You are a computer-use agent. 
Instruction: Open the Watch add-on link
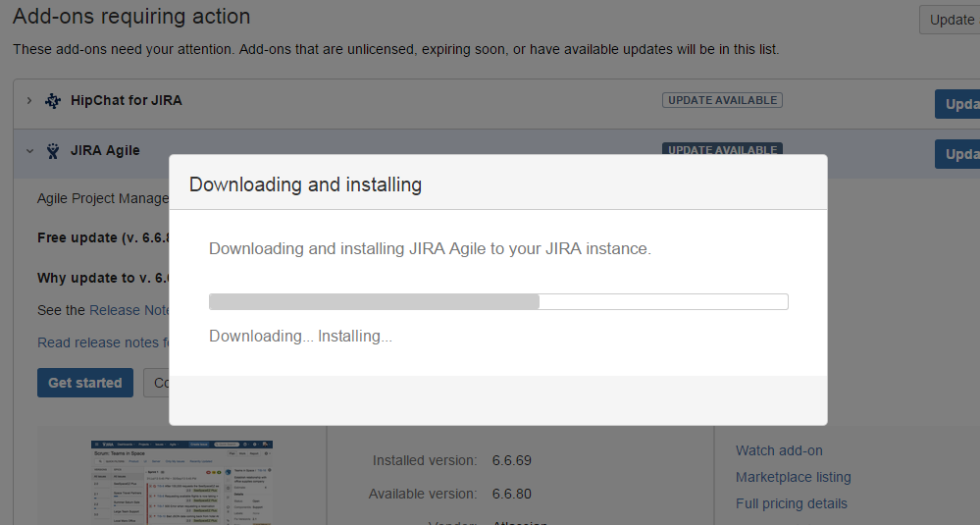tap(779, 450)
